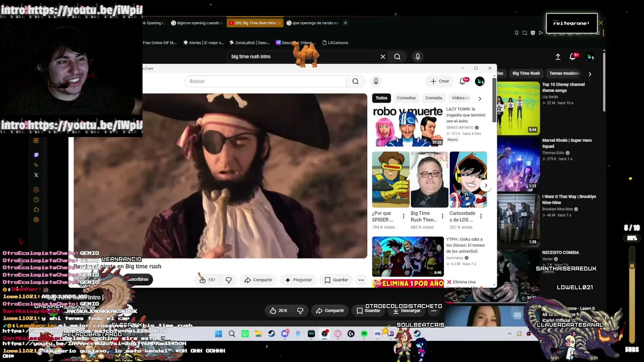Open the account avatar in the back YouTube window
This screenshot has height=362, width=644.
591,57
